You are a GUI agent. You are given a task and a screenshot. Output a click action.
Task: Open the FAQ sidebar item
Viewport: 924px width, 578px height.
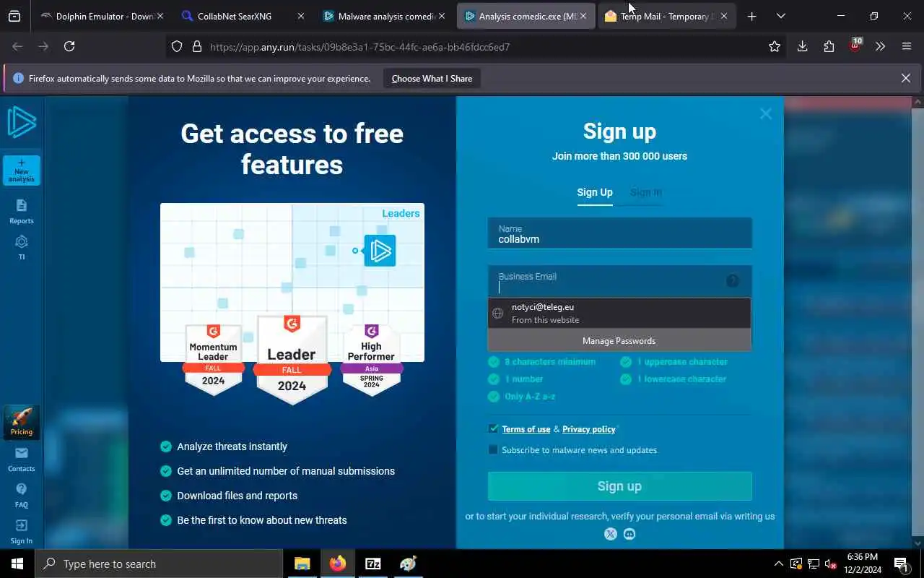(x=22, y=495)
